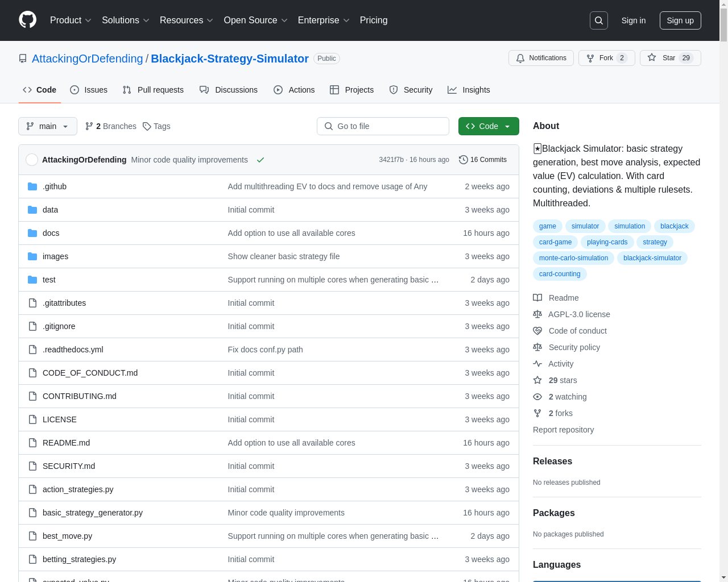Click the images folder icon
This screenshot has width=728, height=582.
(x=32, y=256)
